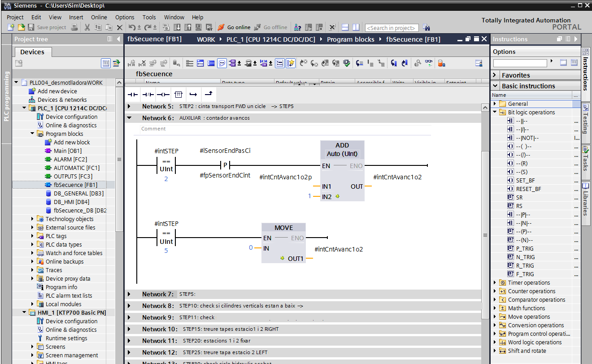This screenshot has height=364, width=592.
Task: Click Add new device in project tree
Action: click(x=57, y=91)
